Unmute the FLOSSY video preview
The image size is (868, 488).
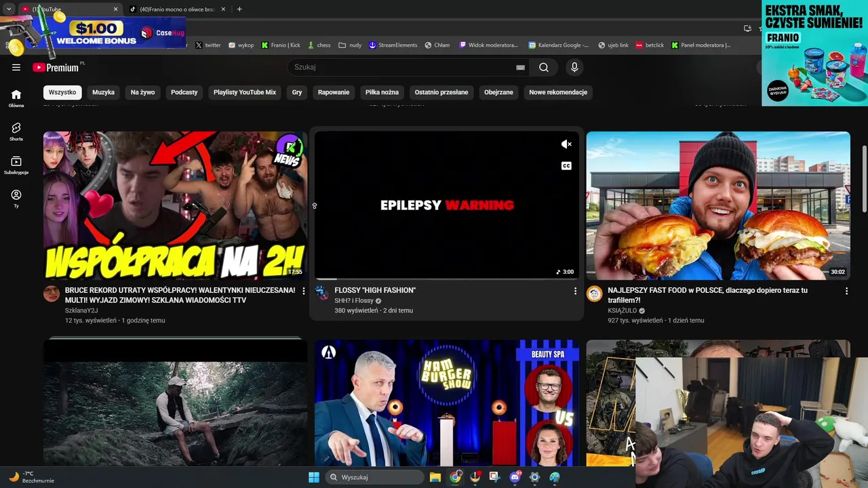[566, 144]
